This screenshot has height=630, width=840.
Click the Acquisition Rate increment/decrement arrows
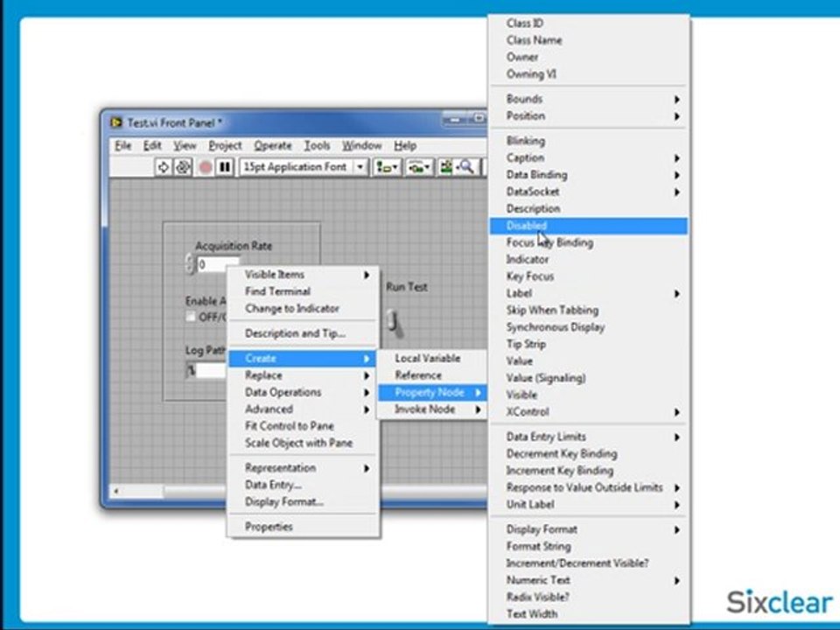(190, 264)
